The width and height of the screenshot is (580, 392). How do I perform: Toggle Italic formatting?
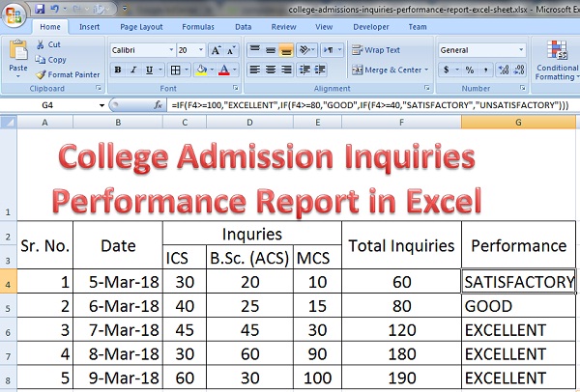coord(133,70)
